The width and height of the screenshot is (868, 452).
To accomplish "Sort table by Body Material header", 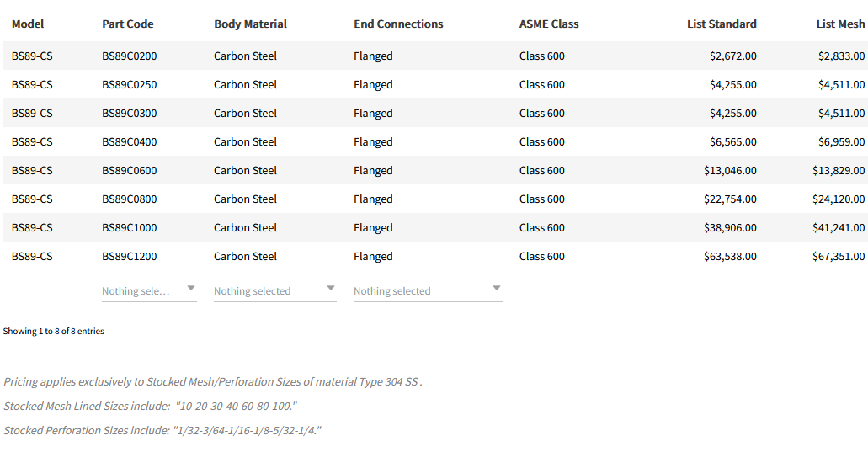I will tap(250, 24).
